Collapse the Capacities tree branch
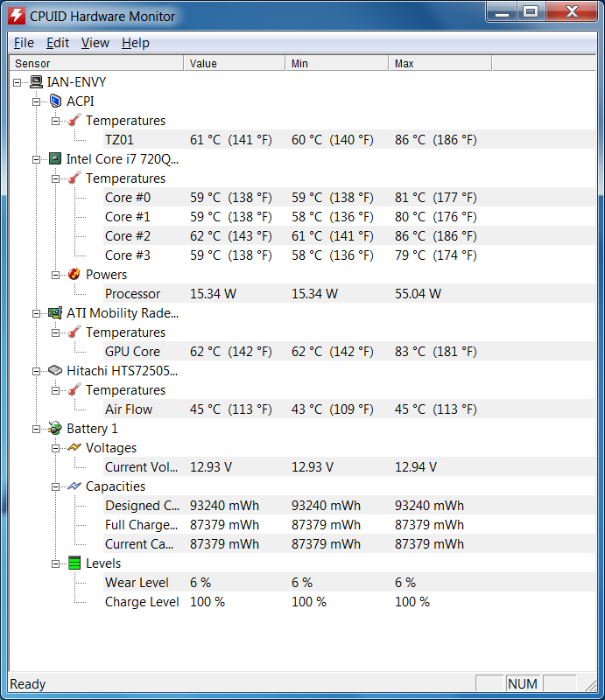Image resolution: width=605 pixels, height=700 pixels. [56, 486]
